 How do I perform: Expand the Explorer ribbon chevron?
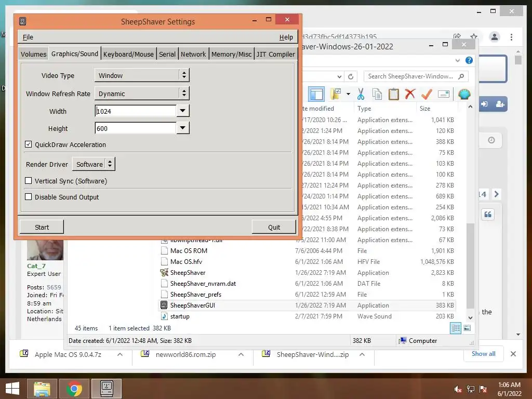coord(457,60)
